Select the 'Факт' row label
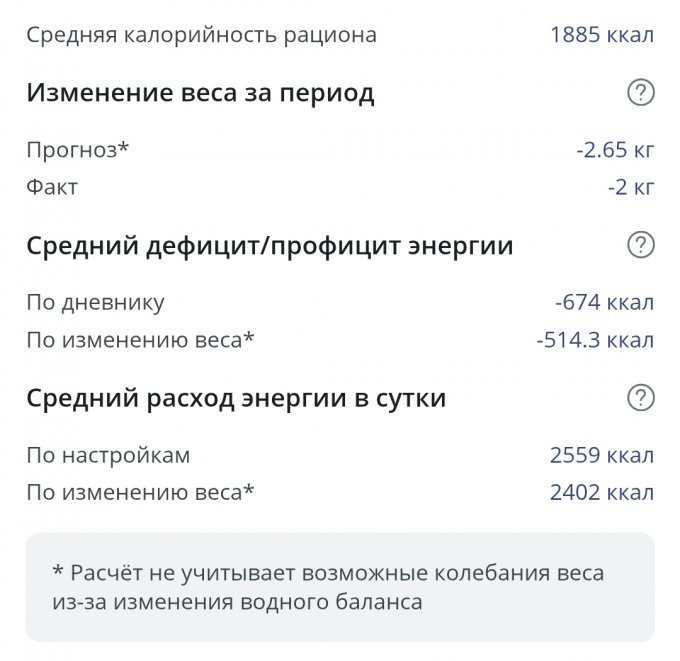 pyautogui.click(x=52, y=187)
